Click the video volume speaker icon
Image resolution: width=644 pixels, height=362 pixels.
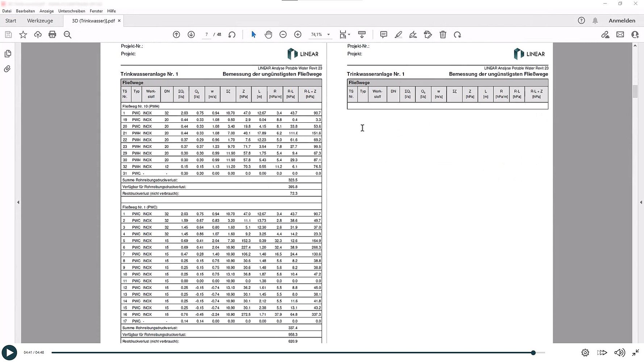[x=619, y=353]
